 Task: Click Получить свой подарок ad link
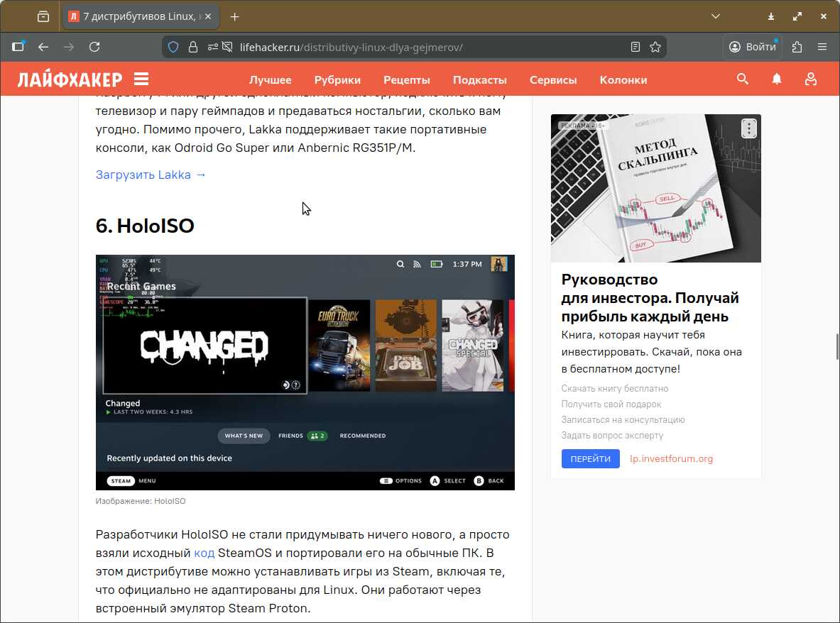pyautogui.click(x=611, y=404)
